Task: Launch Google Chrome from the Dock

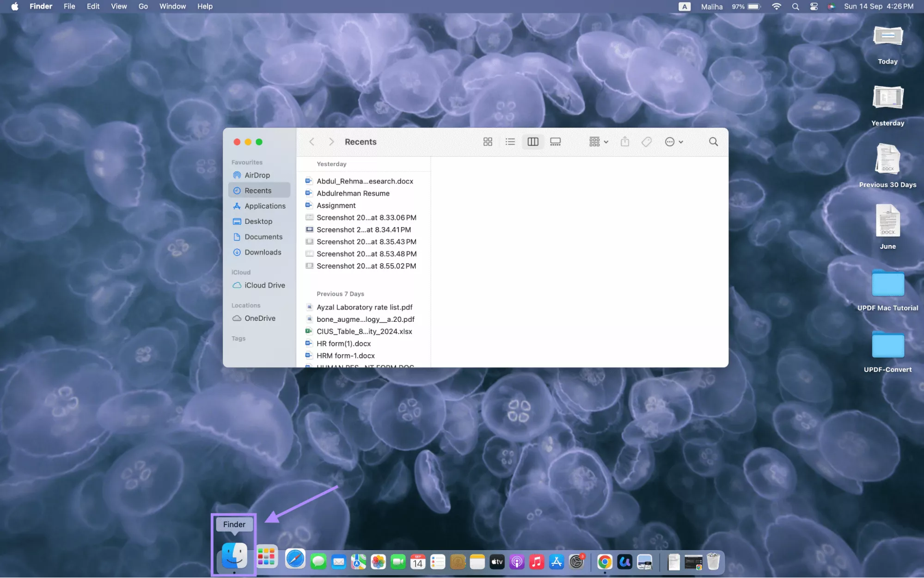Action: pos(605,562)
